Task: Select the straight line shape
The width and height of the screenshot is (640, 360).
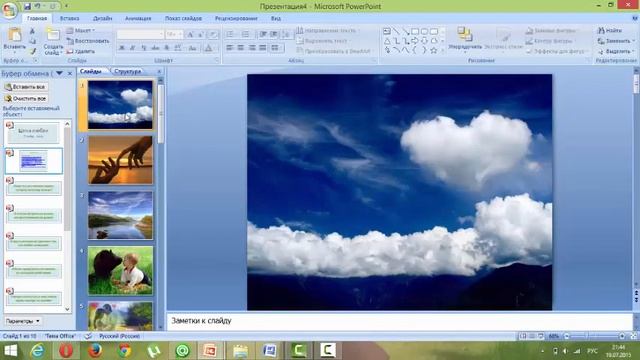Action: tap(396, 31)
